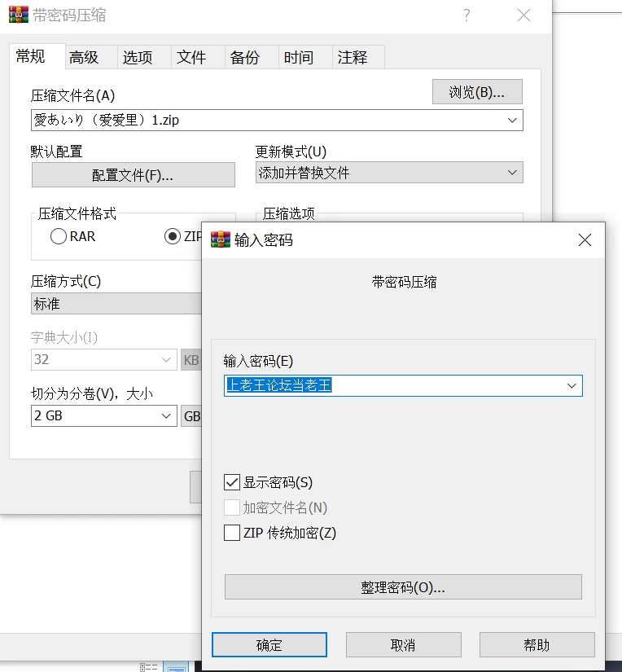Switch to the 文件 tab

(199, 57)
